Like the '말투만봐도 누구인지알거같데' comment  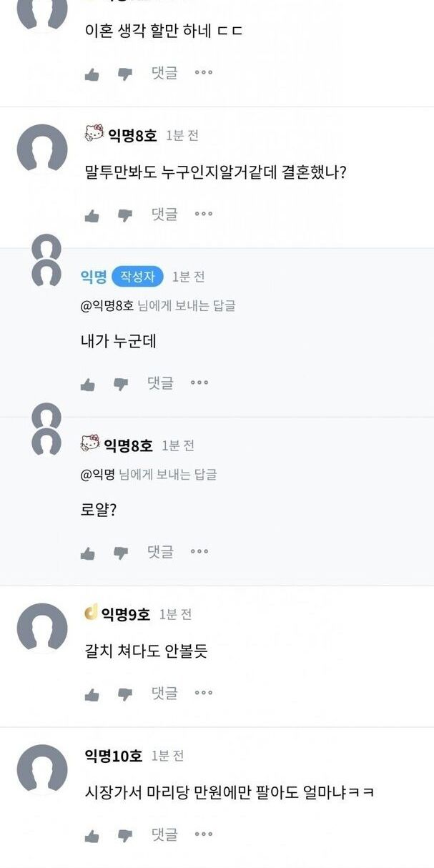tap(92, 215)
